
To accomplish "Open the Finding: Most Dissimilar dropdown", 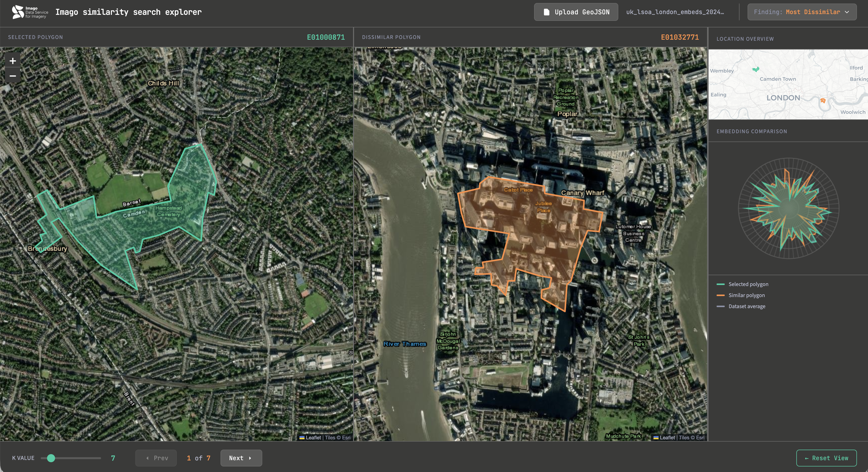I will point(802,12).
